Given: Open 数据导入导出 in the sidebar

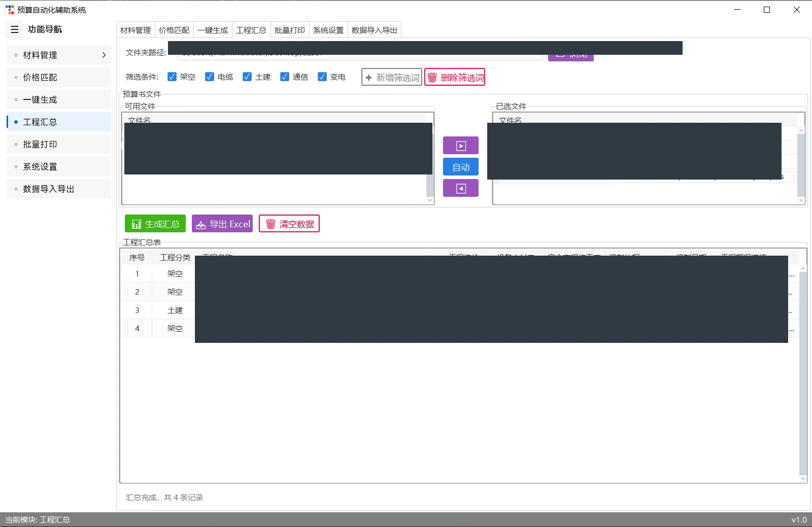Looking at the screenshot, I should pyautogui.click(x=59, y=189).
